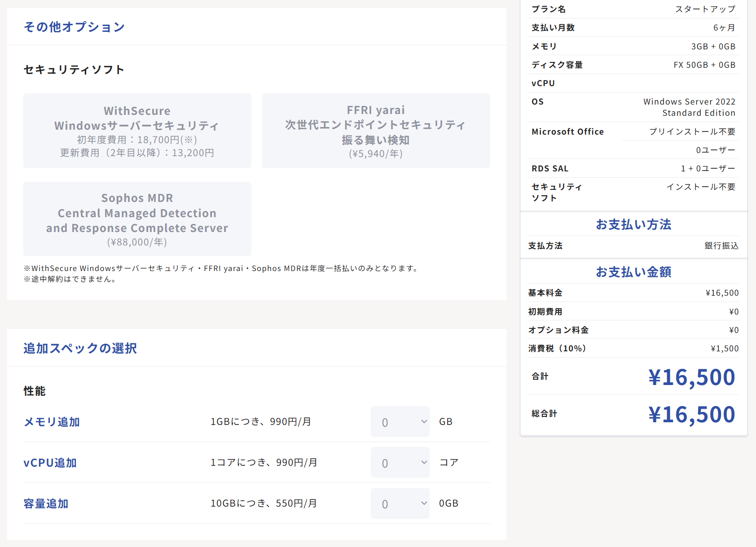Click the メモリ追加 label
The width and height of the screenshot is (756, 547).
pyautogui.click(x=52, y=422)
